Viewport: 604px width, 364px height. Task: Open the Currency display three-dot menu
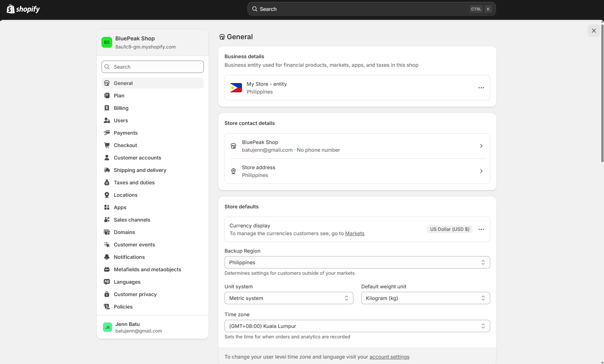click(x=481, y=229)
